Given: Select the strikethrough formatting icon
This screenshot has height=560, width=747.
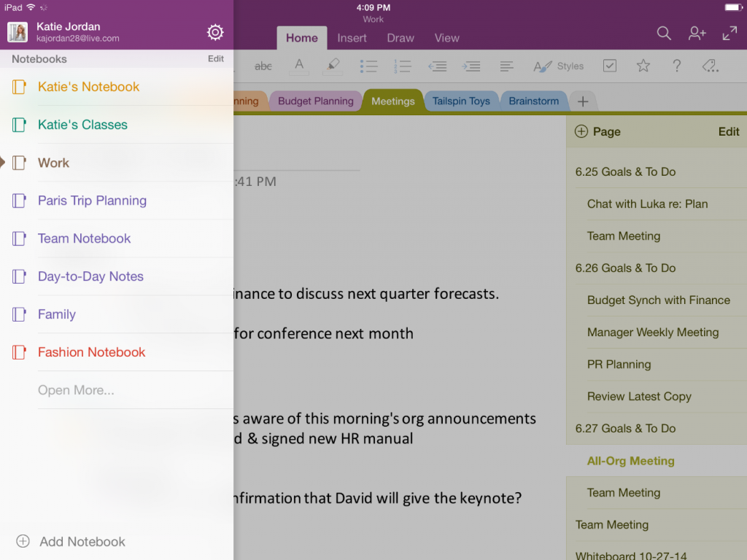Looking at the screenshot, I should (263, 66).
